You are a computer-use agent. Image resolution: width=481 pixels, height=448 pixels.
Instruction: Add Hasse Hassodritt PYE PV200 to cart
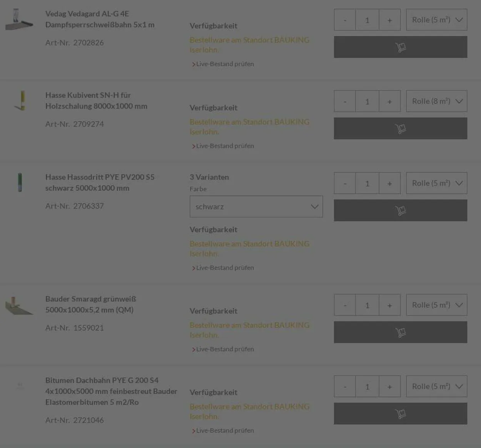tap(400, 210)
